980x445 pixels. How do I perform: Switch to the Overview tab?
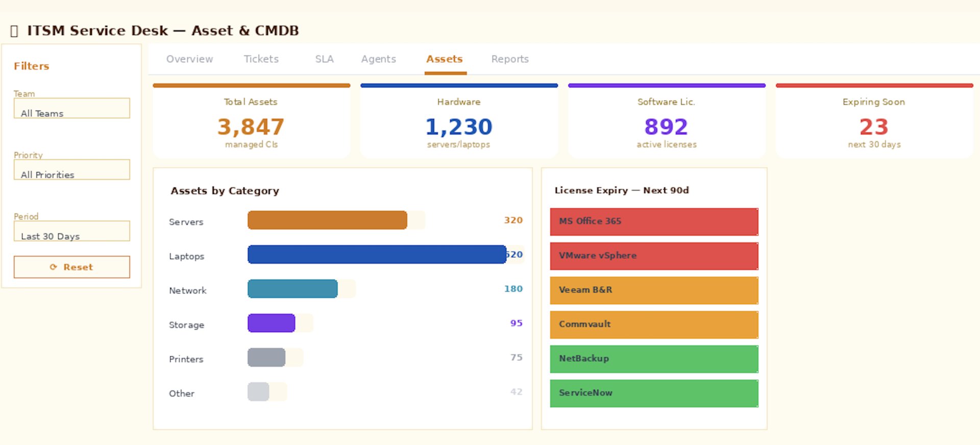click(x=189, y=59)
